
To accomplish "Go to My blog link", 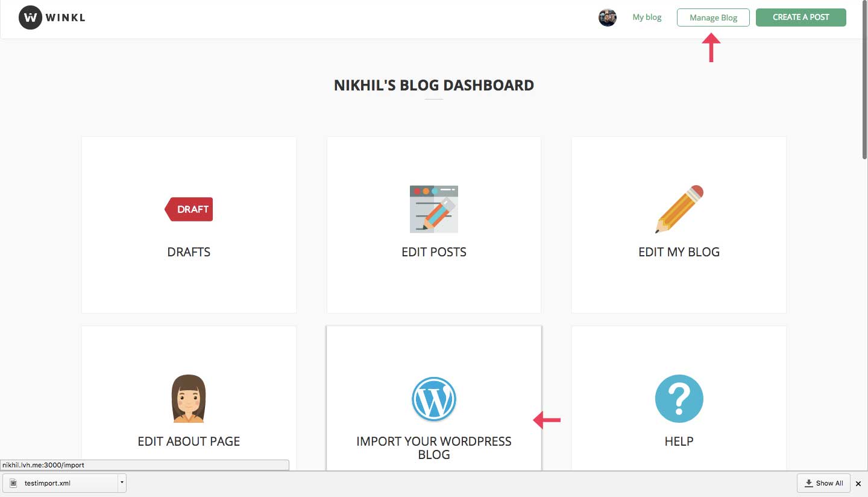I will click(x=647, y=17).
